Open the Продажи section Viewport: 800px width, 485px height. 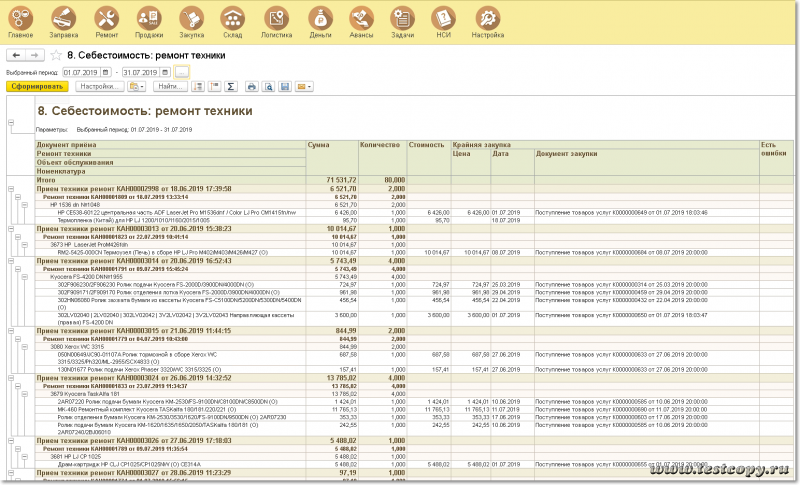[149, 23]
